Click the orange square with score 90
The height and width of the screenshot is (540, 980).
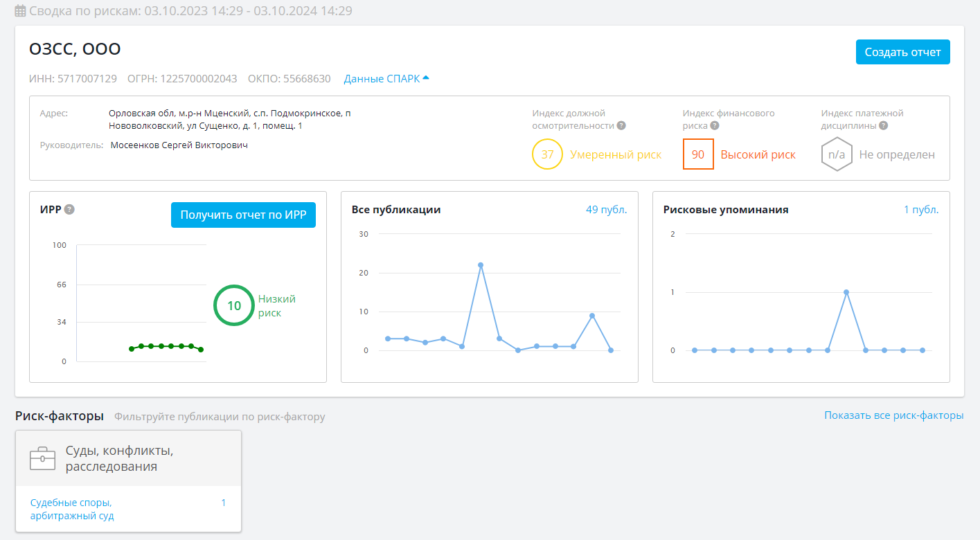(x=698, y=154)
